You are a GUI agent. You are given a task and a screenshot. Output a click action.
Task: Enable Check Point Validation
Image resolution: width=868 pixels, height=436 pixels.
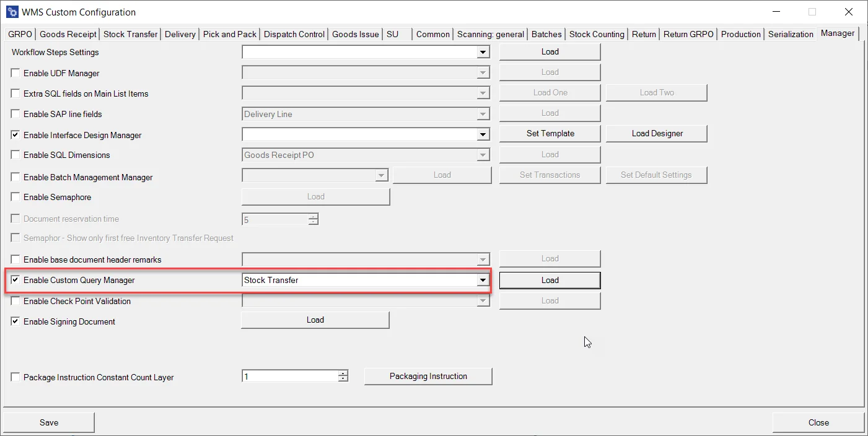tap(15, 301)
